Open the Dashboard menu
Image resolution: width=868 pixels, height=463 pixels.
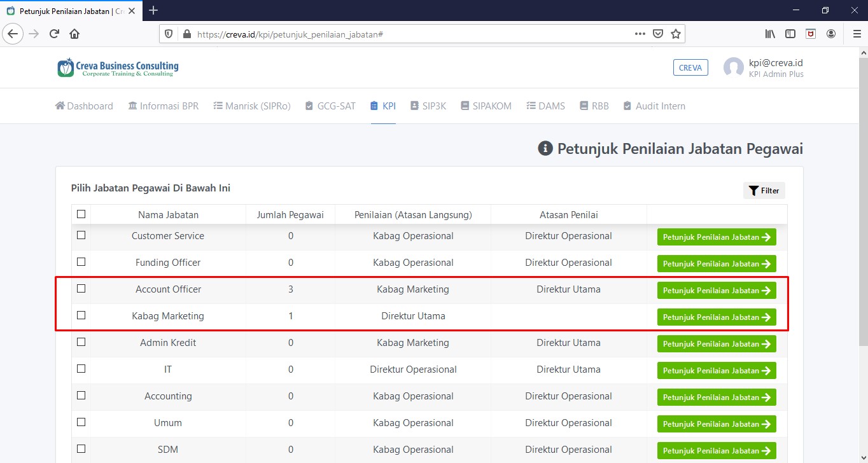(84, 106)
